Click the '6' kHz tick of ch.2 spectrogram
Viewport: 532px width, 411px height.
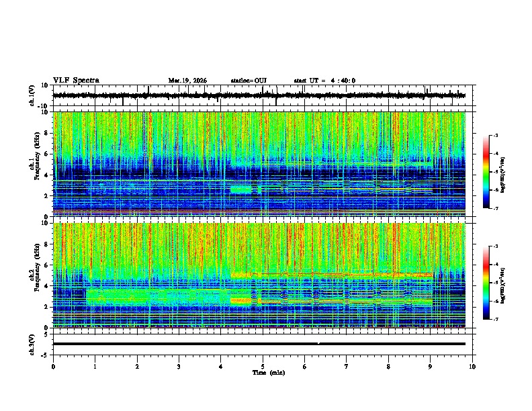48,265
